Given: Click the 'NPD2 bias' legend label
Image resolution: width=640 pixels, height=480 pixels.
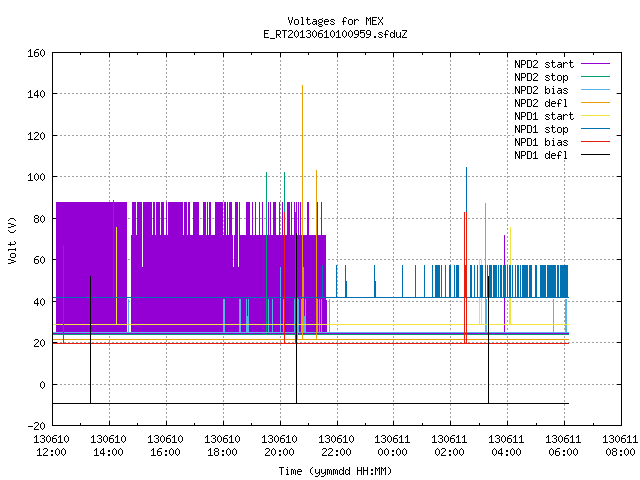Looking at the screenshot, I should point(541,90).
